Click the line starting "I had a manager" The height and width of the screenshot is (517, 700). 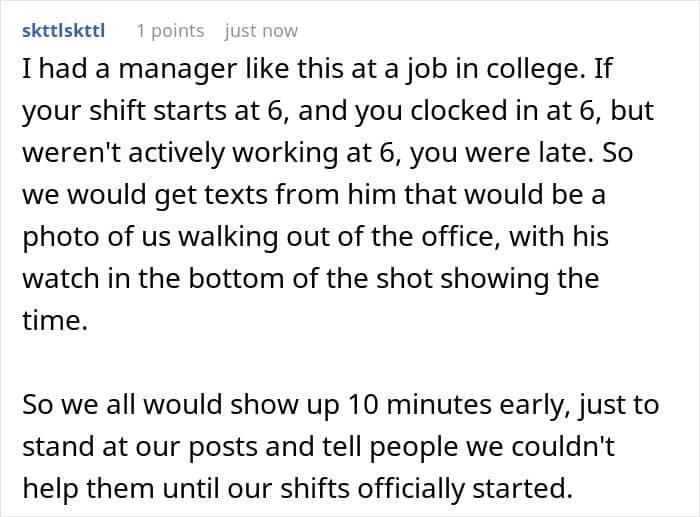[x=317, y=70]
